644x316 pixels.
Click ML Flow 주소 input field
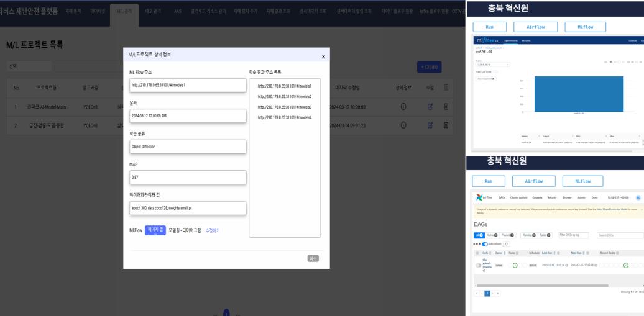tap(188, 85)
